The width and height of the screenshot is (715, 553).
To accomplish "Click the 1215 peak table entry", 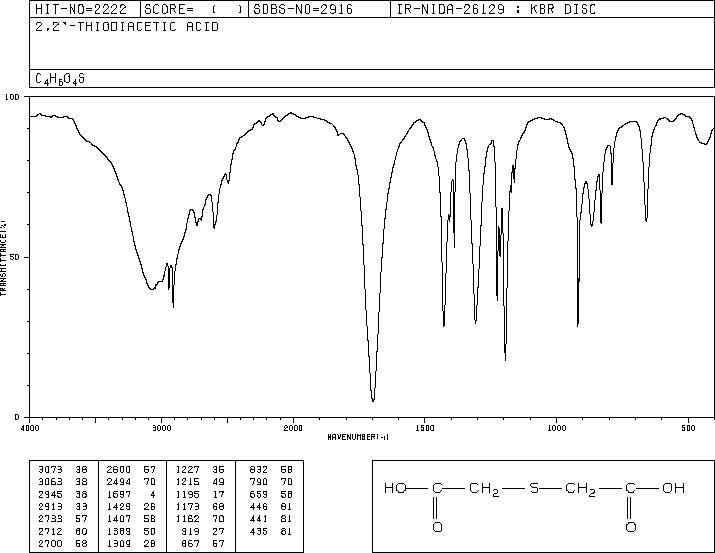I will [187, 482].
